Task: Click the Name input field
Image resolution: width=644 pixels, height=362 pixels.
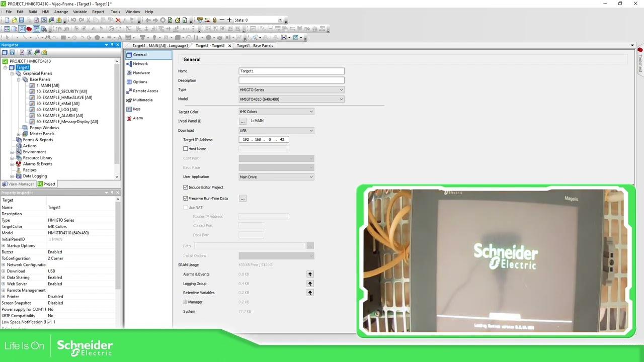Action: (291, 71)
